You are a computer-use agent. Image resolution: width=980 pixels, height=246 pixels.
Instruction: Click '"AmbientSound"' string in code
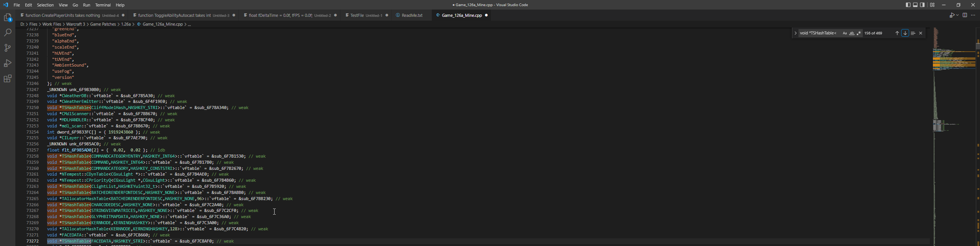click(x=69, y=65)
